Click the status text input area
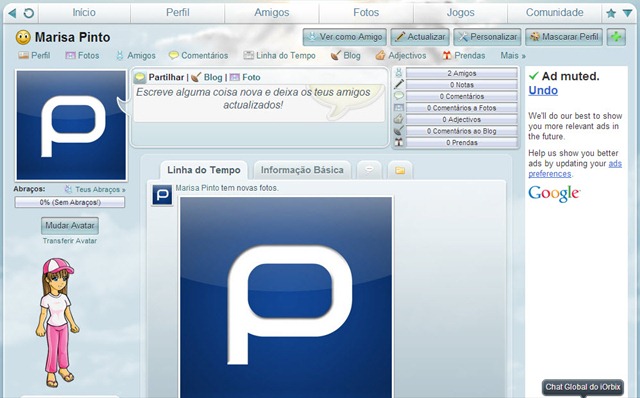This screenshot has height=398, width=640. point(260,103)
